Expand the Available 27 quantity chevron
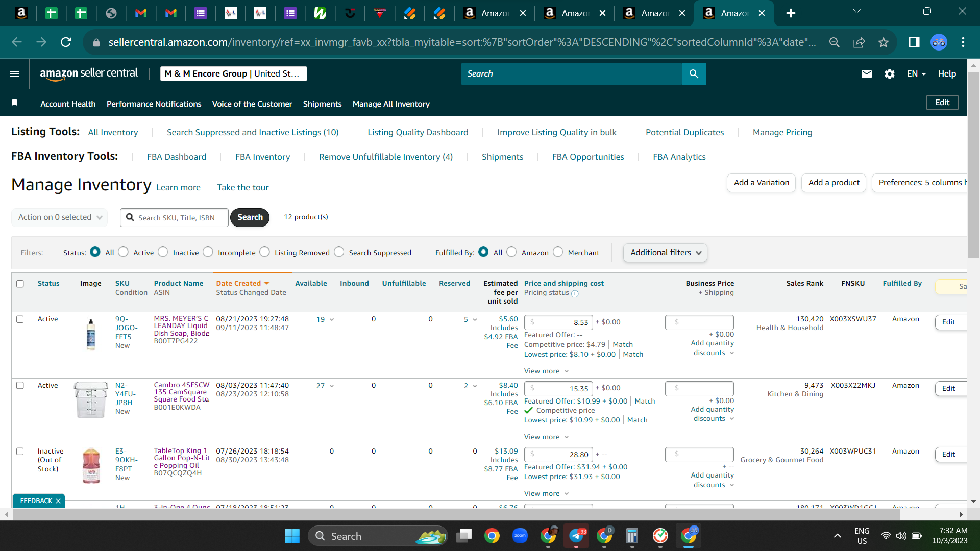 tap(332, 386)
